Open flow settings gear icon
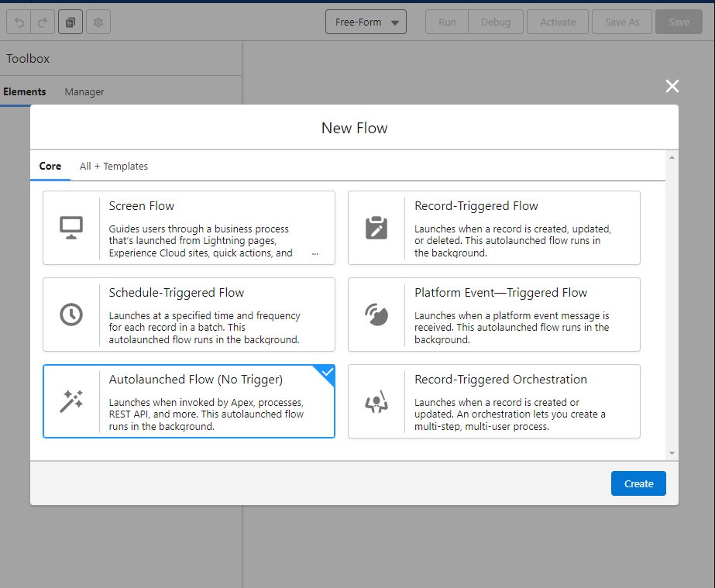This screenshot has width=715, height=588. coord(98,22)
